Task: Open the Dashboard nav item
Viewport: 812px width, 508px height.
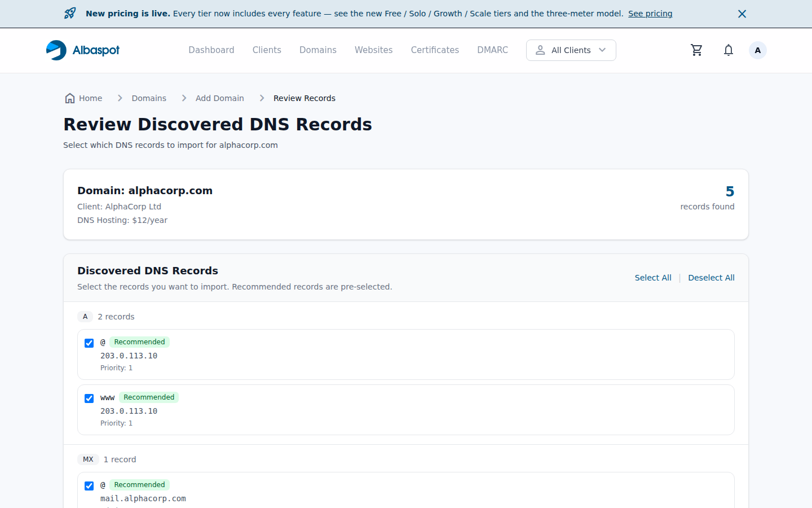Action: click(x=211, y=50)
